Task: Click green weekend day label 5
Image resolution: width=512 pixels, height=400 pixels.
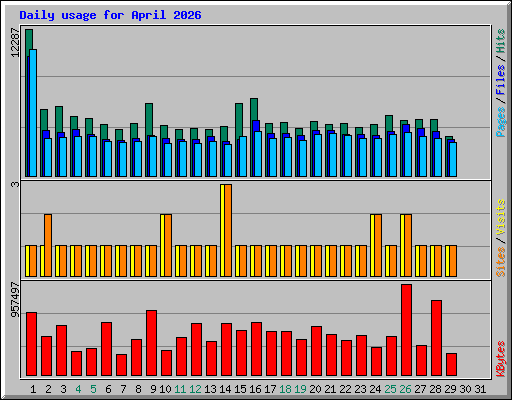Action: point(93,389)
